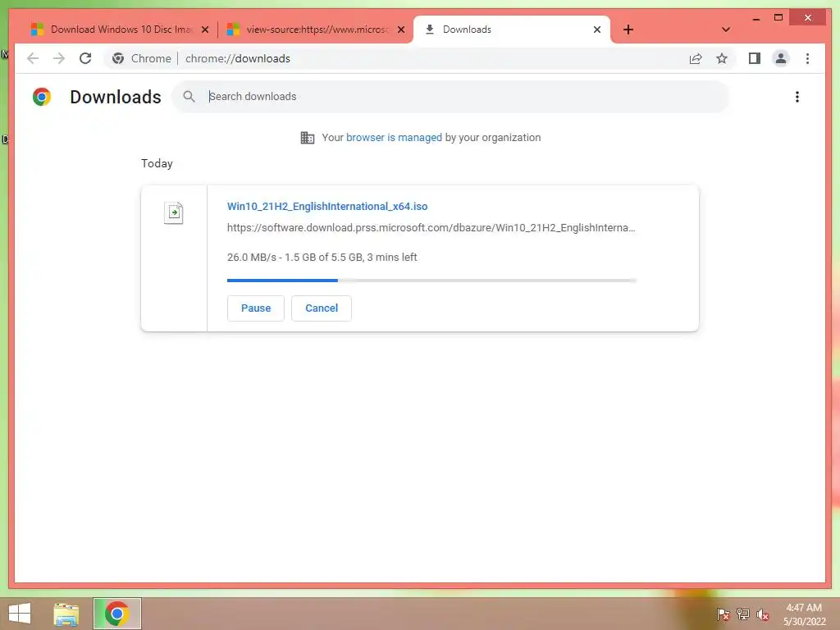Close the view-source tab
Screen dimensions: 840x630
pos(400,30)
